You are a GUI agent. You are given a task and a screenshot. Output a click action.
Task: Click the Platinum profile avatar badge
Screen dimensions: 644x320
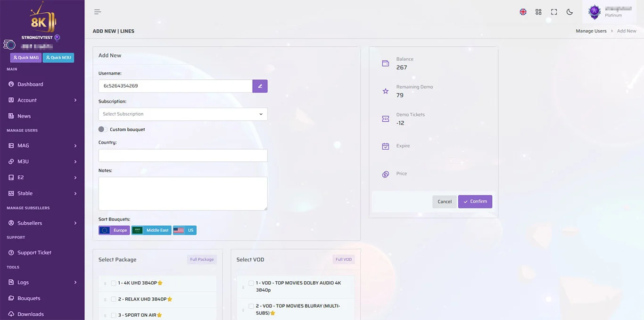pos(594,12)
